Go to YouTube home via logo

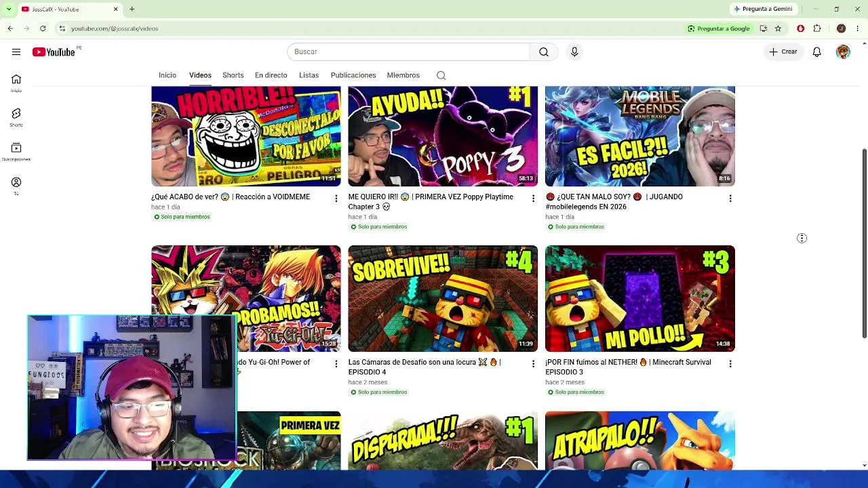point(54,52)
